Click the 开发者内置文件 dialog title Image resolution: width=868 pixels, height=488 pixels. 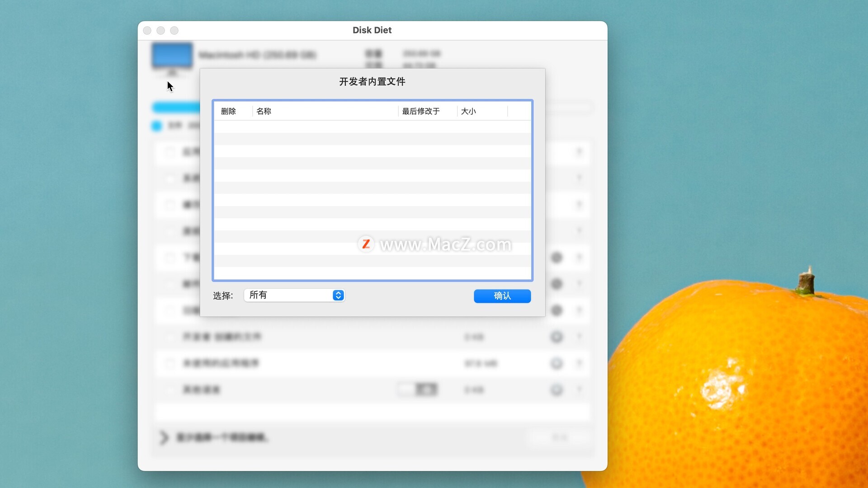click(x=372, y=81)
